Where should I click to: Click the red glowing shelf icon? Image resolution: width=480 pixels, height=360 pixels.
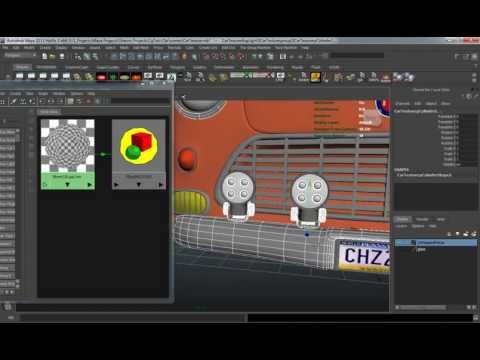[x=101, y=77]
